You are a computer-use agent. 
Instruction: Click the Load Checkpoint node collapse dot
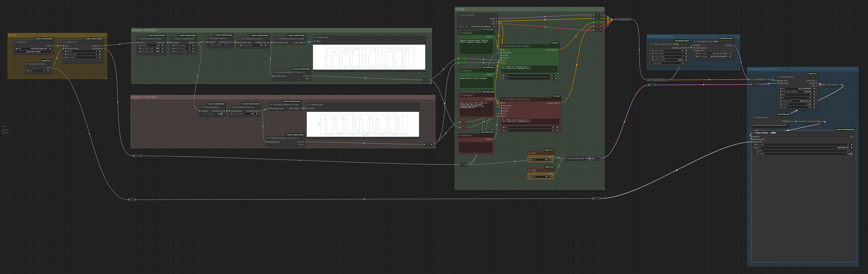pyautogui.click(x=459, y=15)
